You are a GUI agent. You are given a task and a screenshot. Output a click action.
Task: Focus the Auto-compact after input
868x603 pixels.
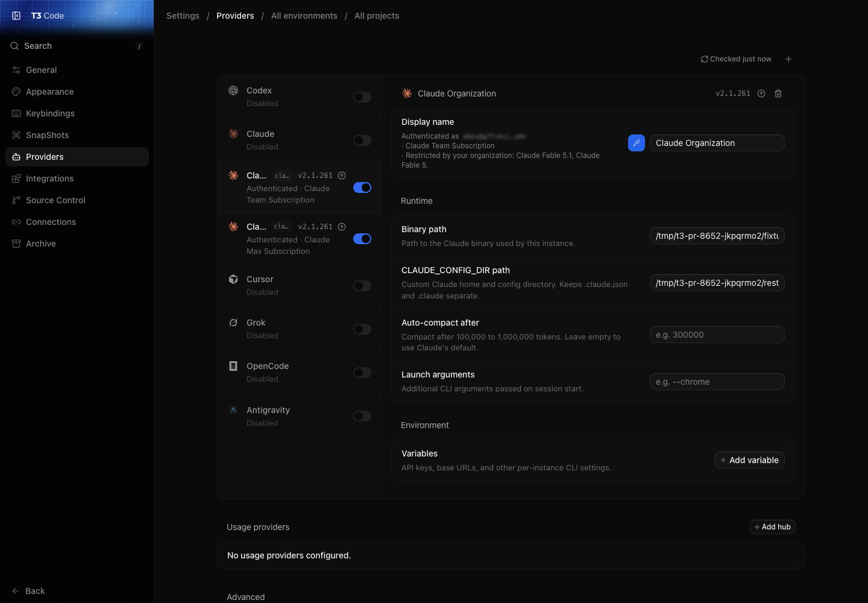pos(717,335)
